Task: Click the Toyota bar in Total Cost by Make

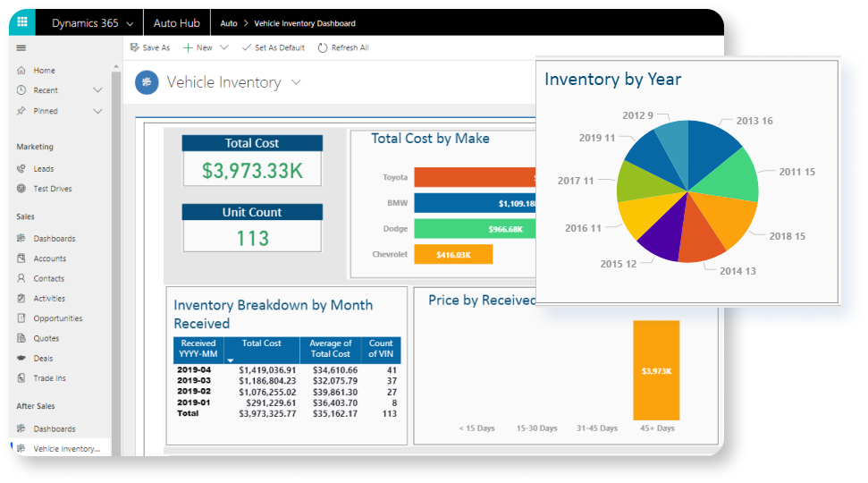Action: tap(475, 177)
